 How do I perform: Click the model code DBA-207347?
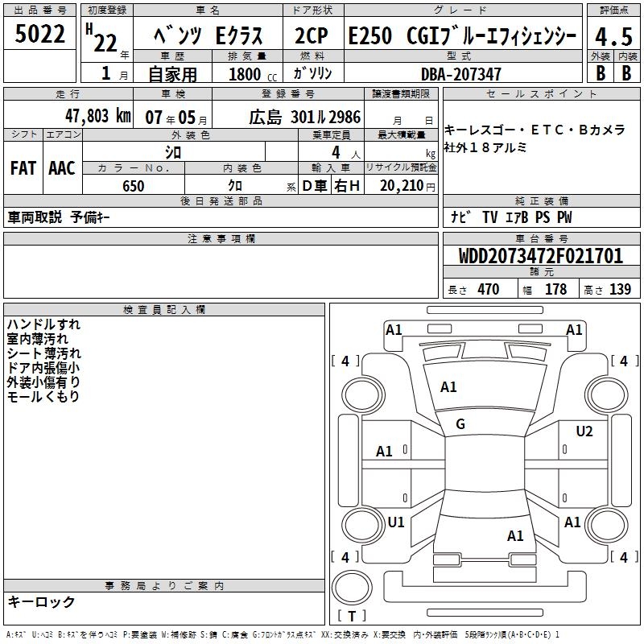tap(460, 74)
